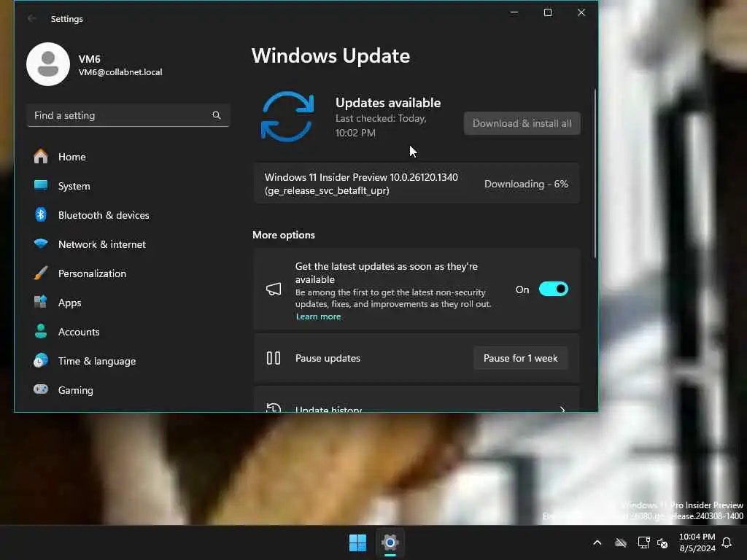Click the Gaming controller icon

point(41,389)
